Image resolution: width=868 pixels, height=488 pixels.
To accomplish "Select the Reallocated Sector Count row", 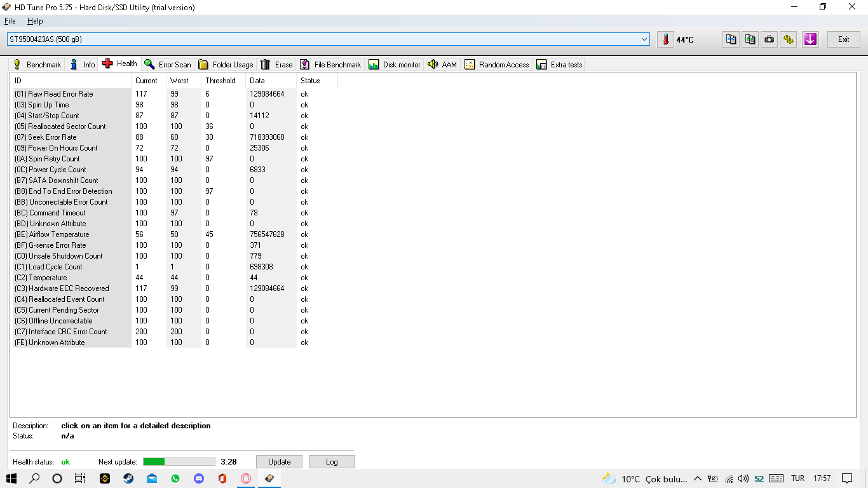I will [x=175, y=126].
